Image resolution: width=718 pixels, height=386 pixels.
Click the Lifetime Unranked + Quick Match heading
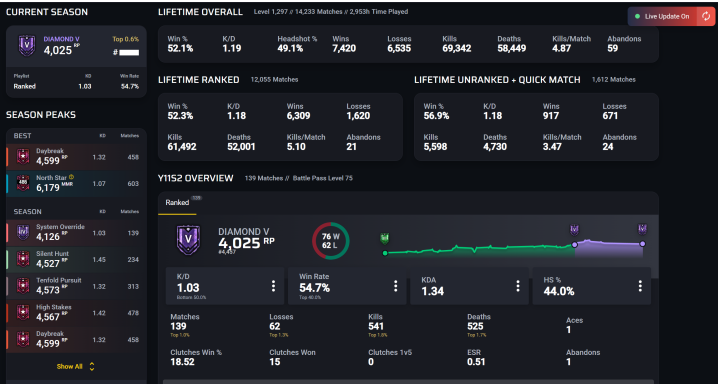coord(497,80)
